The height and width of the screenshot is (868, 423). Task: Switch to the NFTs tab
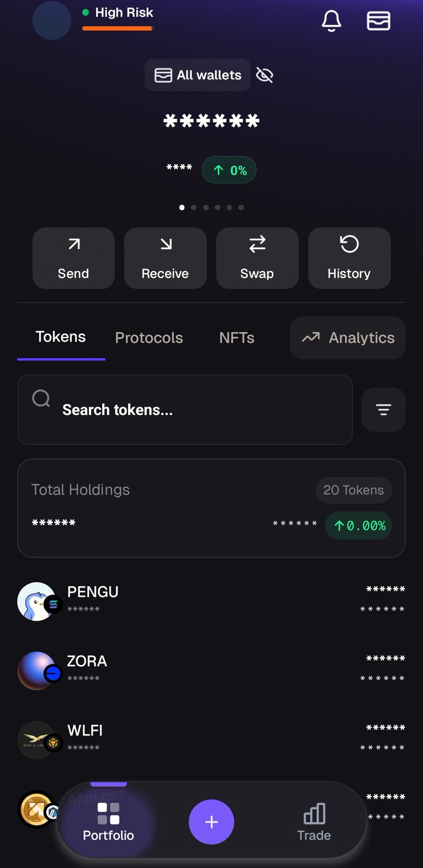coord(237,338)
